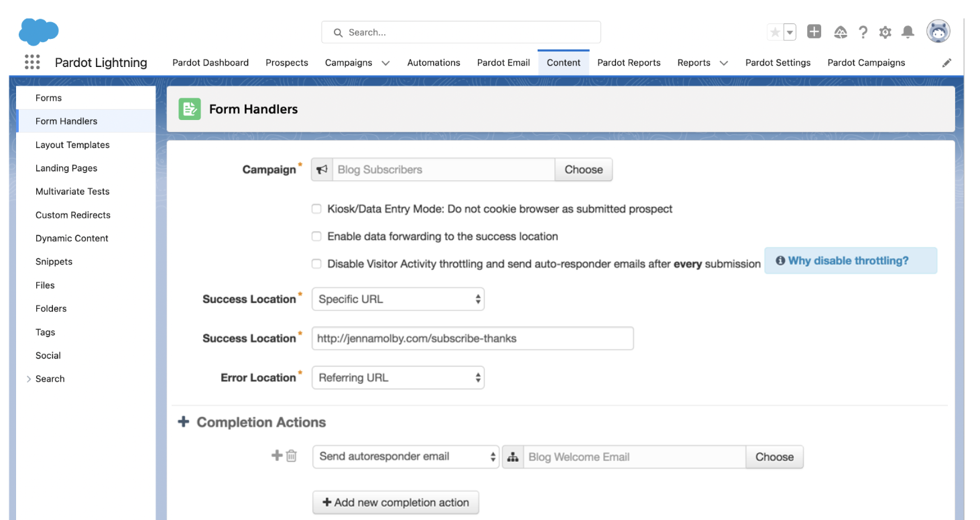980x520 pixels.
Task: Open Snippets in the sidebar
Action: (x=86, y=262)
